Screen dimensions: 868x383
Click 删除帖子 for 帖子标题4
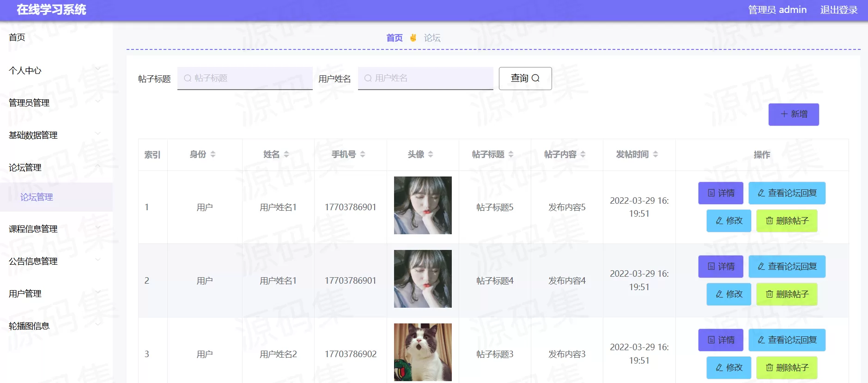787,294
